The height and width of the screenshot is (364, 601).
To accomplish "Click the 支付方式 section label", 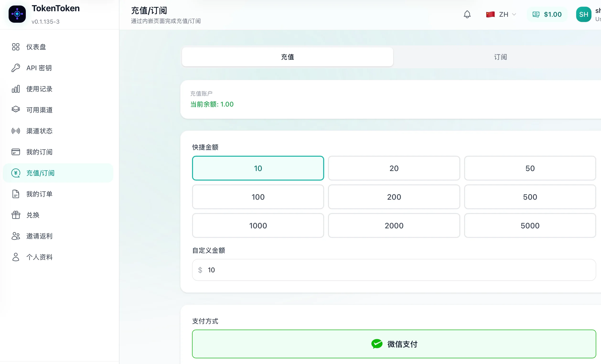I will click(x=205, y=321).
